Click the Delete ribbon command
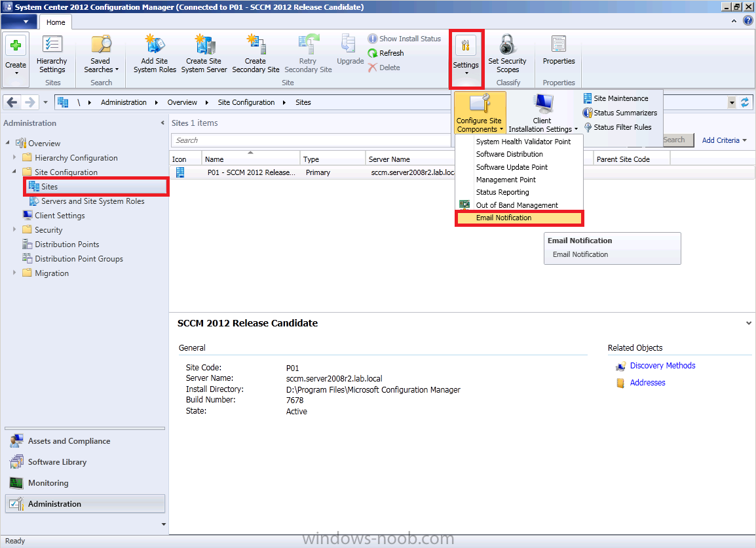The height and width of the screenshot is (548, 756). tap(384, 68)
